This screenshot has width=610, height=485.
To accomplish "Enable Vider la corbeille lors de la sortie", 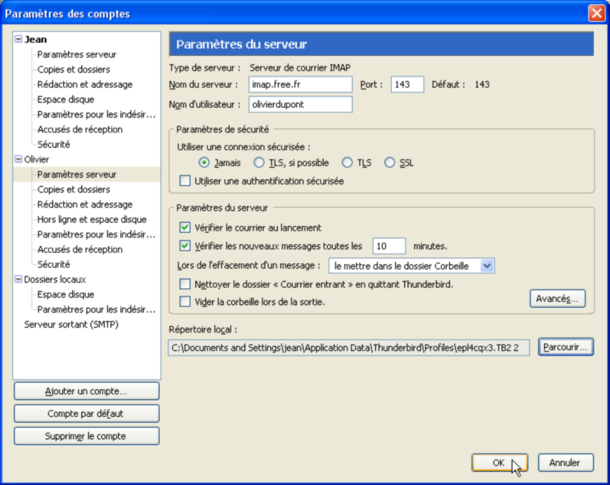I will click(x=185, y=301).
